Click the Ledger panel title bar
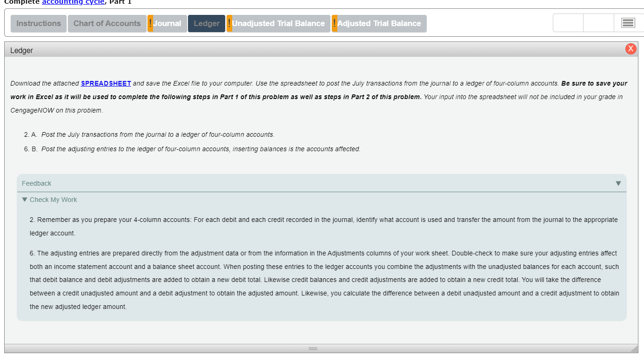Image resolution: width=644 pixels, height=362 pixels. pos(21,50)
